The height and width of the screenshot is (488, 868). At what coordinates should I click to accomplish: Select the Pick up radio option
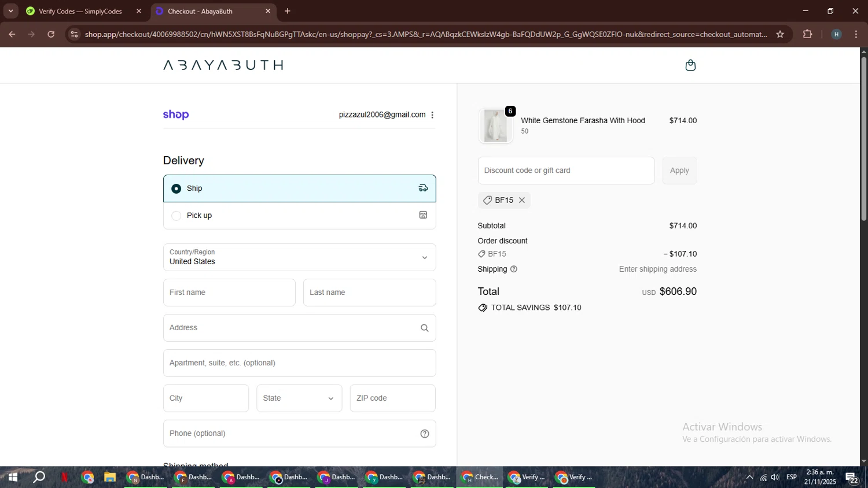click(x=176, y=216)
